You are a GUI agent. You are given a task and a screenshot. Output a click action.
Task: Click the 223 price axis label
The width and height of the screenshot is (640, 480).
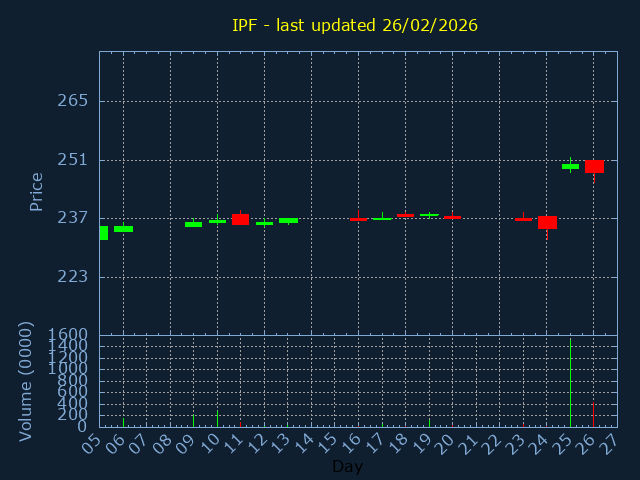[73, 277]
